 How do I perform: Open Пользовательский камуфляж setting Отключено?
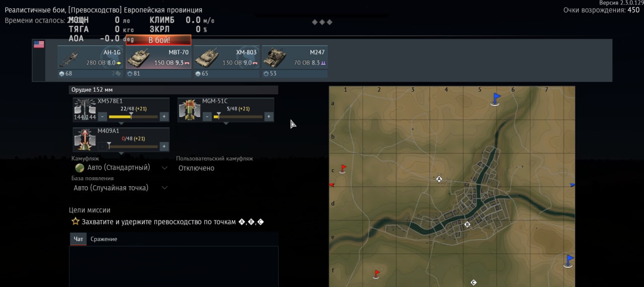tap(197, 168)
